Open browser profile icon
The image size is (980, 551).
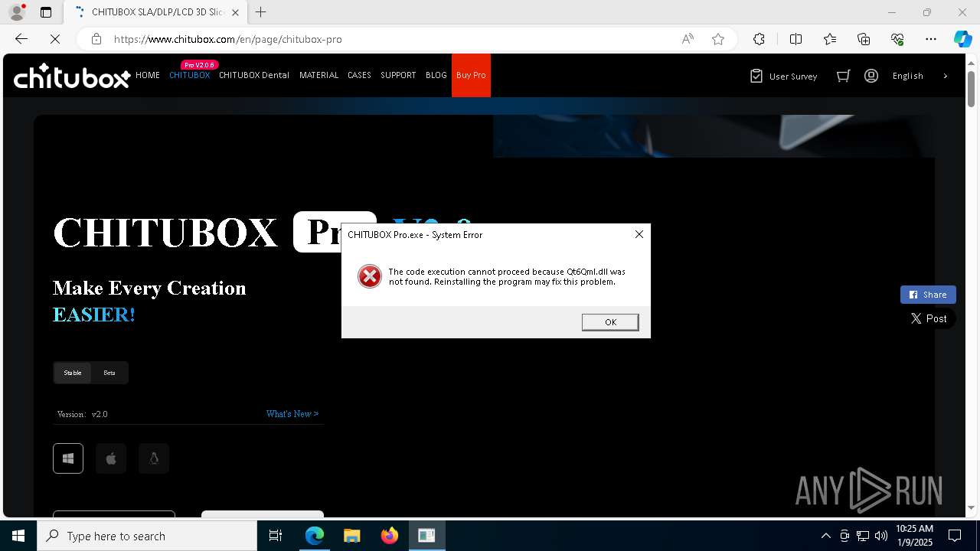17,12
